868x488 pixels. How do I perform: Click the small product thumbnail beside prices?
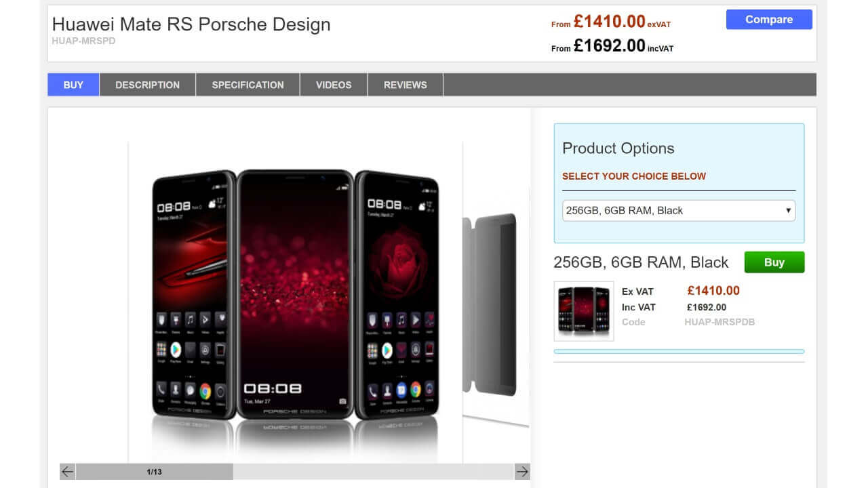pyautogui.click(x=584, y=311)
